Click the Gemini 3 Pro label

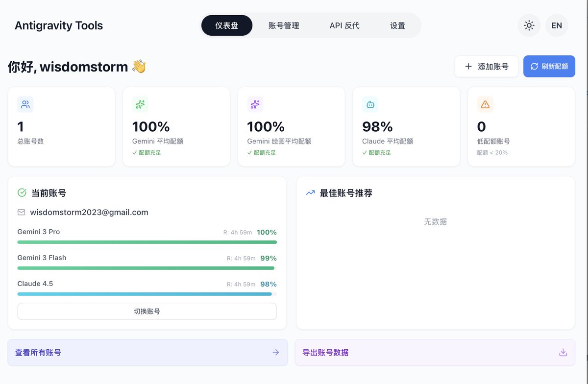point(39,232)
